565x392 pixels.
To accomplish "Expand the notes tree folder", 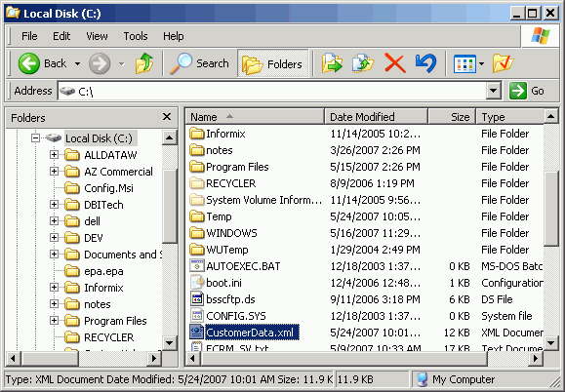I will 54,304.
